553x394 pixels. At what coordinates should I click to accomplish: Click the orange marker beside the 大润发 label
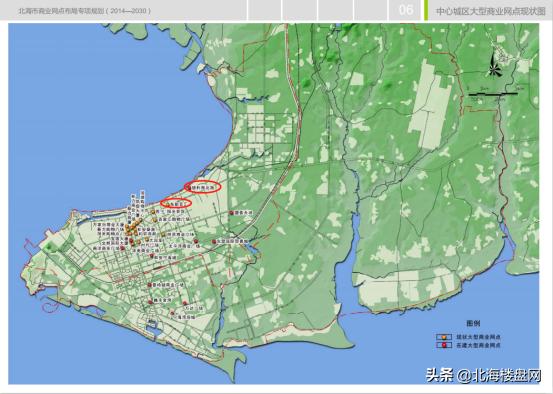(x=147, y=239)
